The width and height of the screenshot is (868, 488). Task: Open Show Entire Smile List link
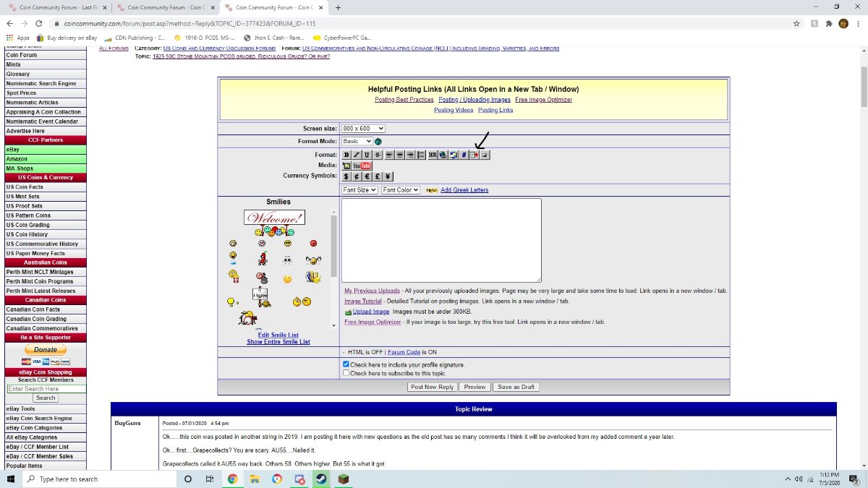point(278,342)
